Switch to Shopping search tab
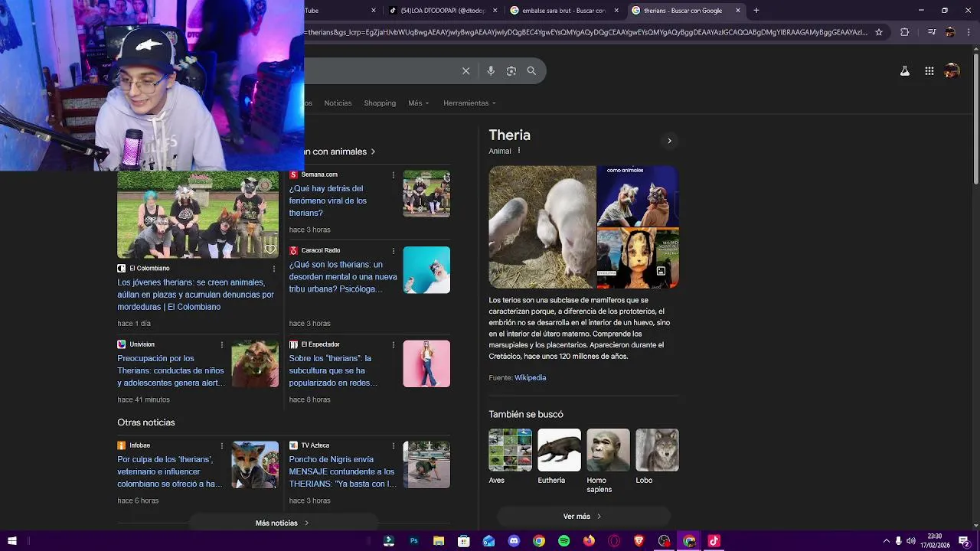Image resolution: width=980 pixels, height=551 pixels. [380, 103]
